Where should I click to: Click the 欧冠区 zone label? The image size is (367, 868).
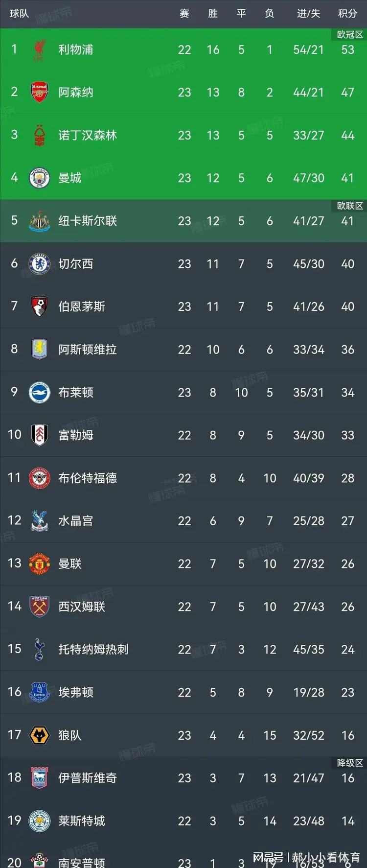tap(350, 35)
